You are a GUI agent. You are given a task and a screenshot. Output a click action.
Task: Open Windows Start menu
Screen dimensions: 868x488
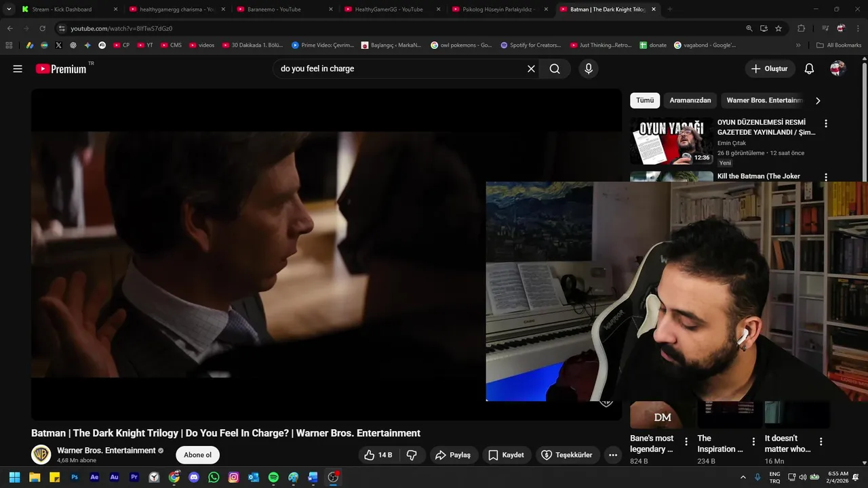coord(14,477)
